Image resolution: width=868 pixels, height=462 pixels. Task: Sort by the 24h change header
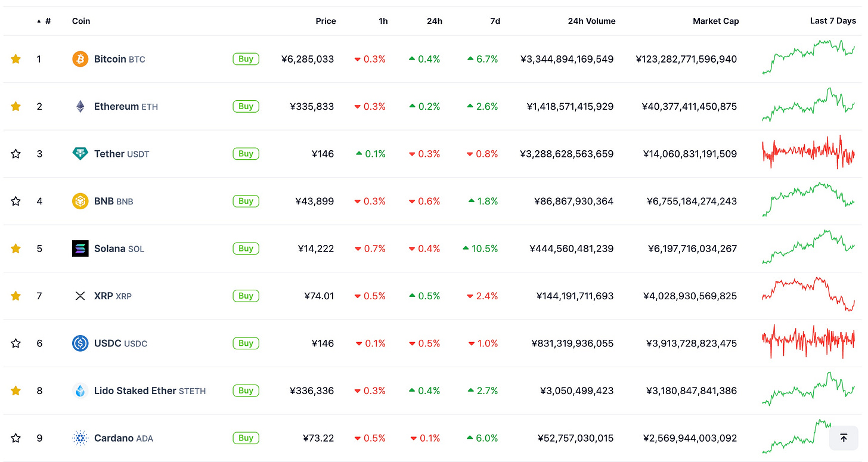[435, 21]
